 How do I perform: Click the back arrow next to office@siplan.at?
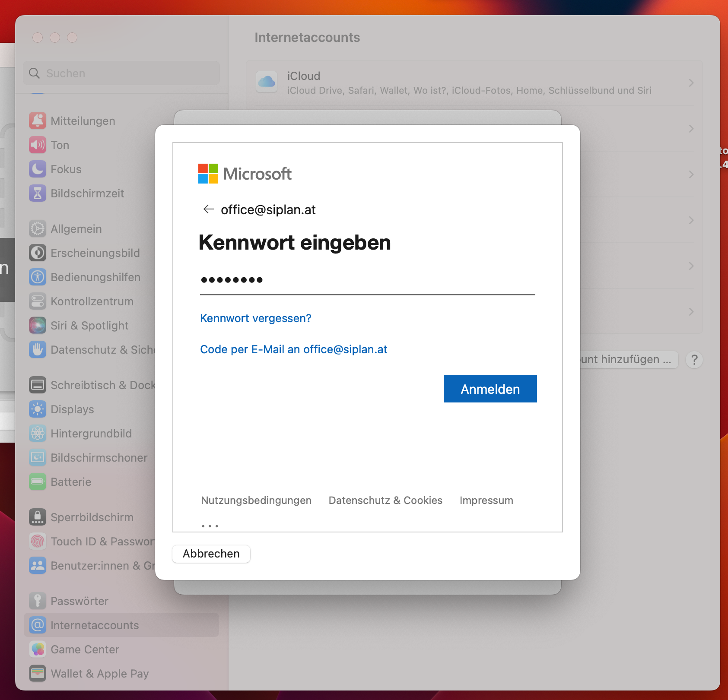point(209,209)
